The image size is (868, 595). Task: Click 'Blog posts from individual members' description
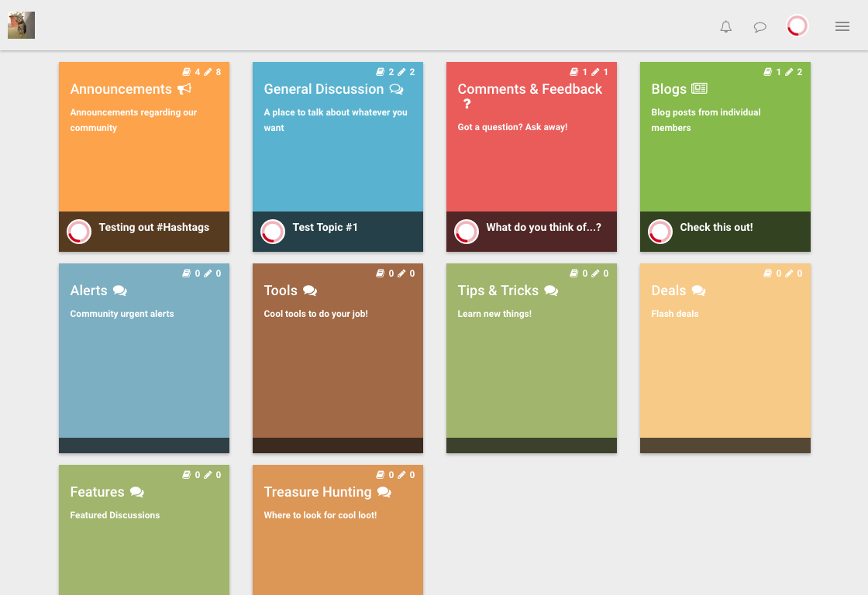[706, 120]
